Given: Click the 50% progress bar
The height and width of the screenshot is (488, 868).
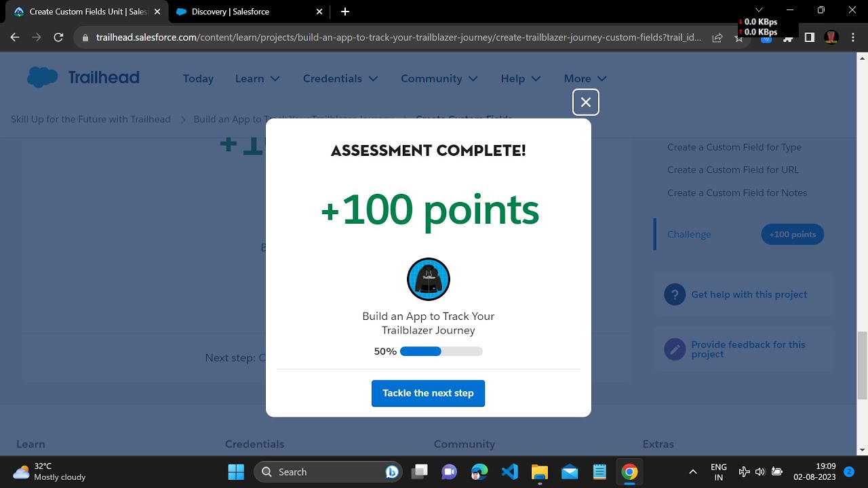Looking at the screenshot, I should (441, 352).
